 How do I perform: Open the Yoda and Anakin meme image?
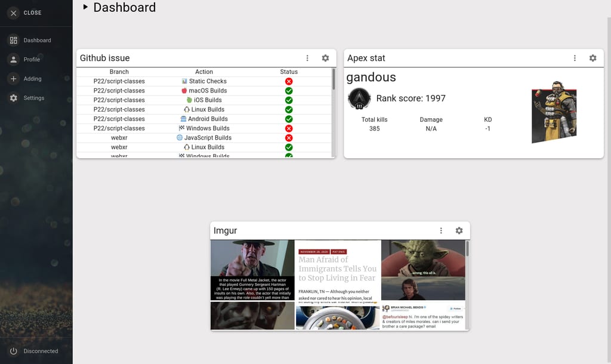coord(423,270)
